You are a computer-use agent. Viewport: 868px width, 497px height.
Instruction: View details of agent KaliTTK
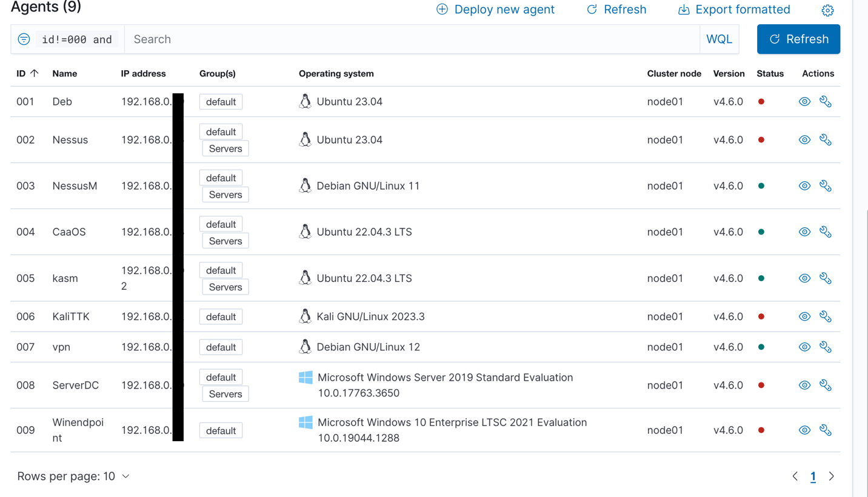pos(804,316)
